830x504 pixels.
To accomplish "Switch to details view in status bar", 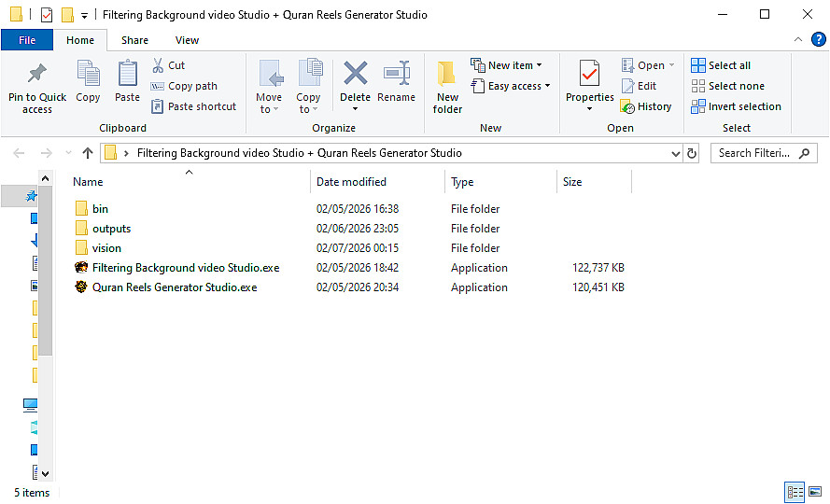I will [795, 492].
